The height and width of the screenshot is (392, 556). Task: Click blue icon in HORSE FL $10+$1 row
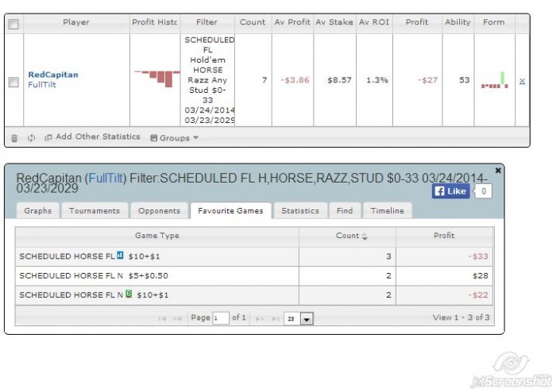120,256
